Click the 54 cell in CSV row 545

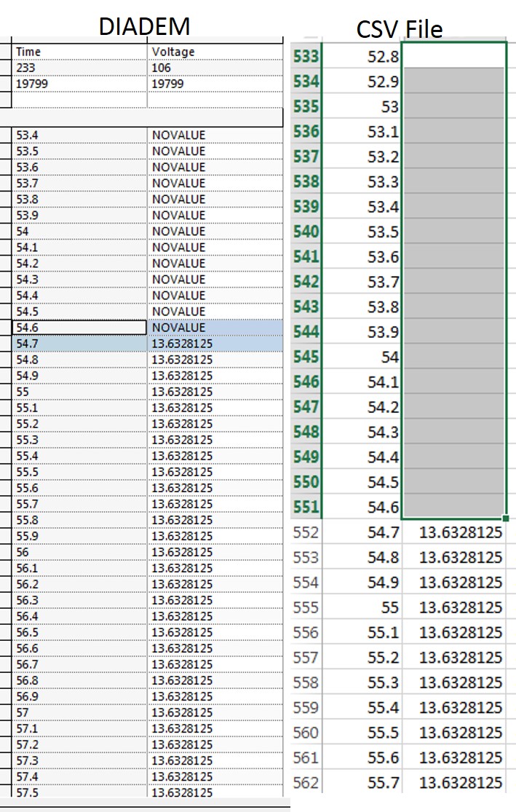click(x=362, y=357)
